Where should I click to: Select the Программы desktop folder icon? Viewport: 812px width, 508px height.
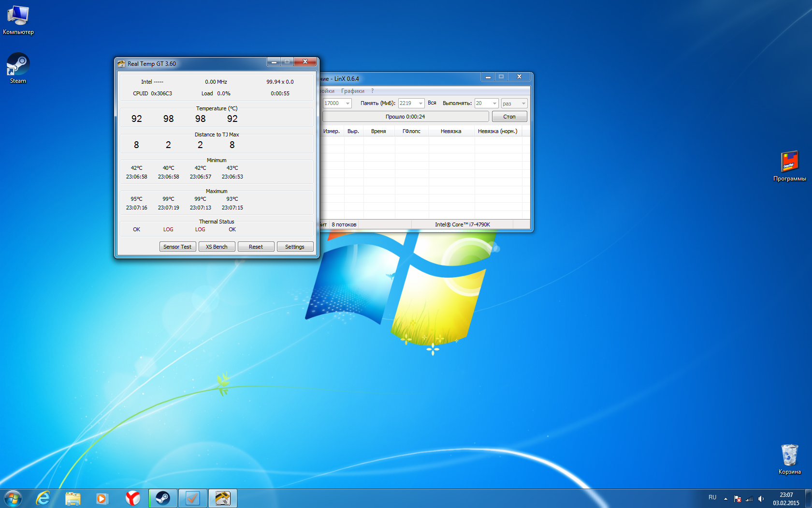(789, 166)
